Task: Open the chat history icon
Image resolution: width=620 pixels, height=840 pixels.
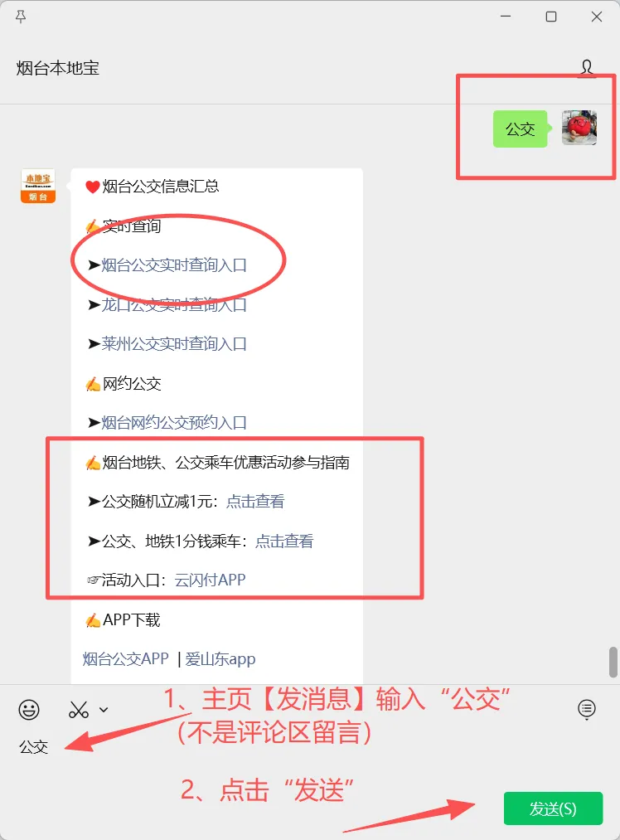Action: [587, 709]
